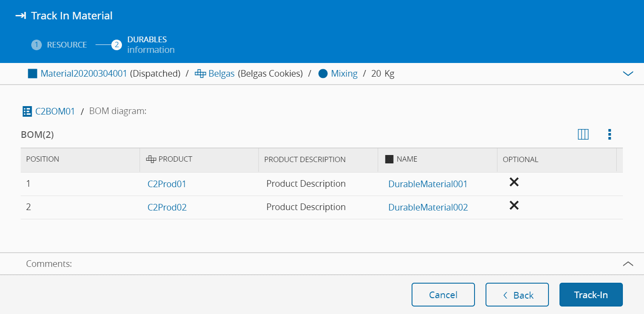644x314 pixels.
Task: Open the BOM grid three-dots menu
Action: [609, 134]
